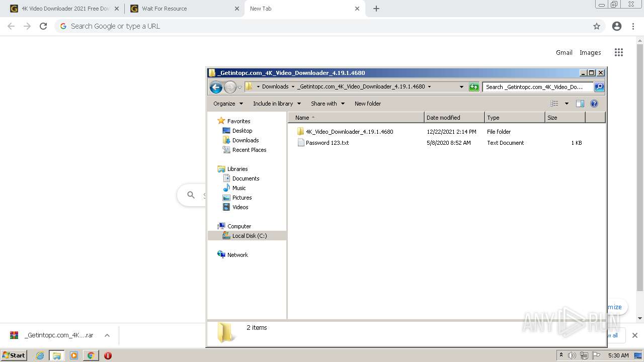644x362 pixels.
Task: Open the Documents library
Action: (246, 178)
